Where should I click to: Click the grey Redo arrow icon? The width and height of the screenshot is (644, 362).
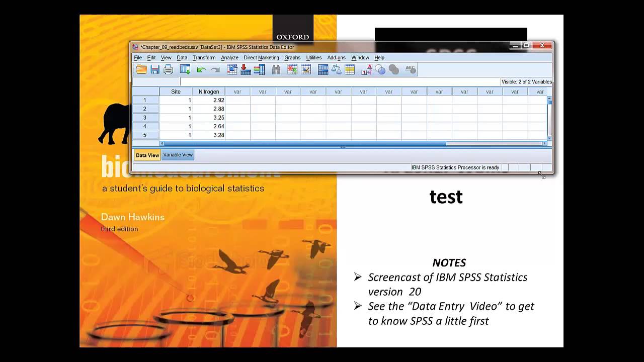click(x=215, y=70)
